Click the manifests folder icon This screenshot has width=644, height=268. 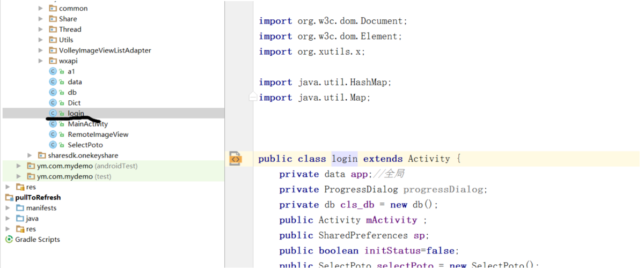(x=20, y=207)
